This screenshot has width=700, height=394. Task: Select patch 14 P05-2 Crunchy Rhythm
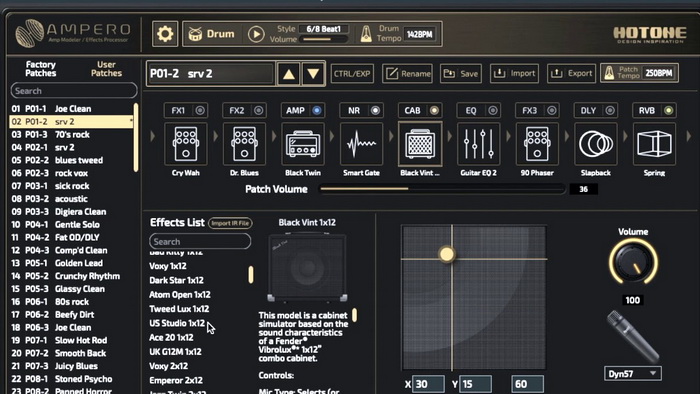point(71,276)
